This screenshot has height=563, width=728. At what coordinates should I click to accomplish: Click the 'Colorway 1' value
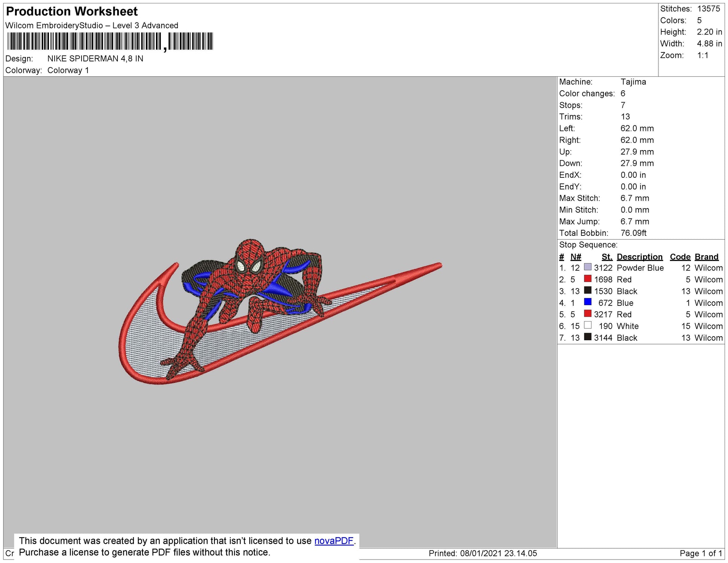68,70
